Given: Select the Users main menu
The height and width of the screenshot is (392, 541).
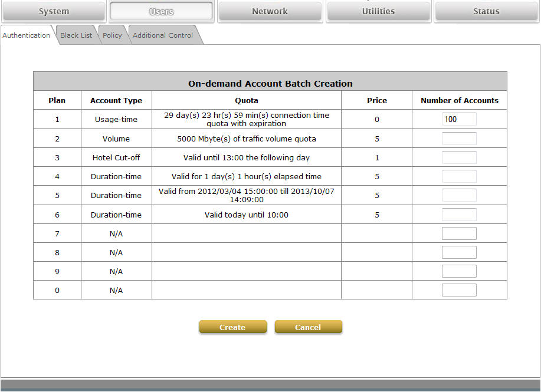Looking at the screenshot, I should pyautogui.click(x=161, y=11).
